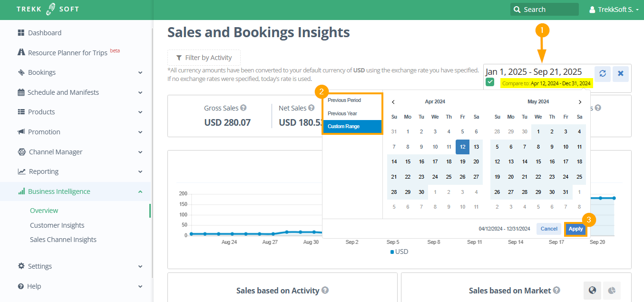This screenshot has height=302, width=644.
Task: Select Previous Year comparison option
Action: point(342,113)
